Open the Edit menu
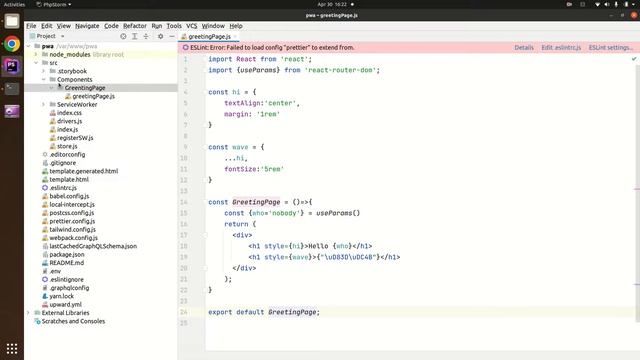 pos(47,26)
